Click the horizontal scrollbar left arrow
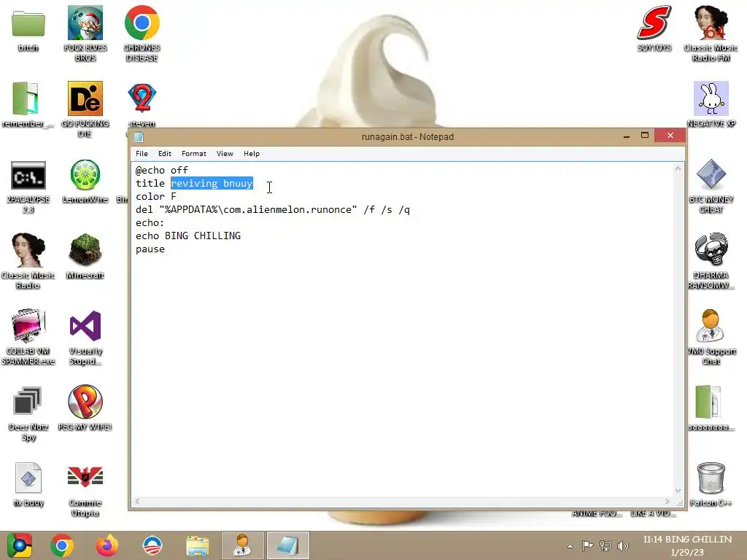 pos(137,501)
